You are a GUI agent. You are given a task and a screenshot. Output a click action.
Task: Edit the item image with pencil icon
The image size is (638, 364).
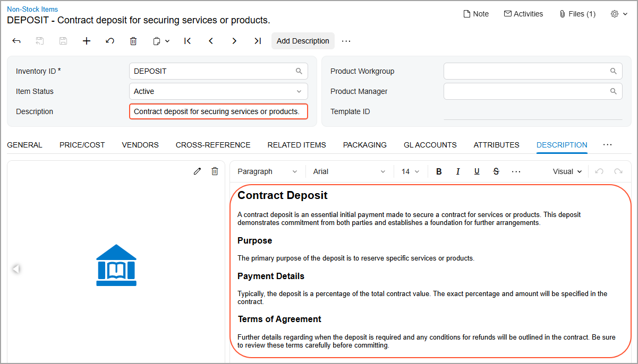tap(198, 171)
